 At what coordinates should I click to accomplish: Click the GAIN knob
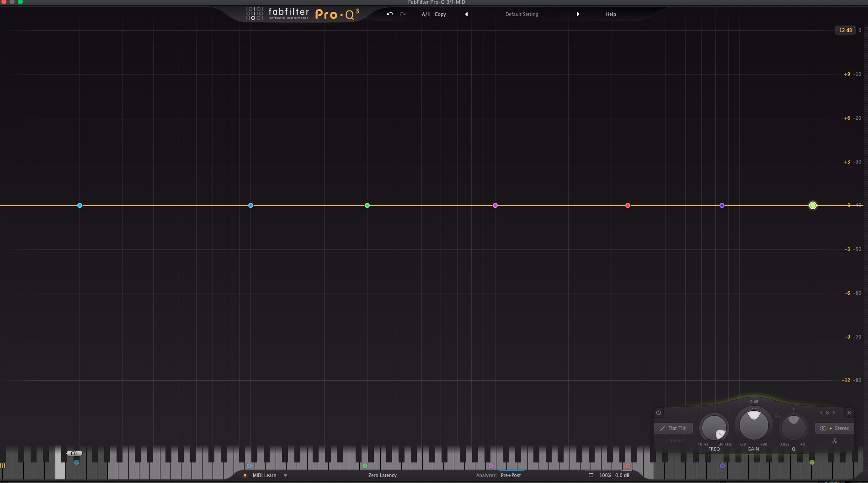[x=753, y=425]
